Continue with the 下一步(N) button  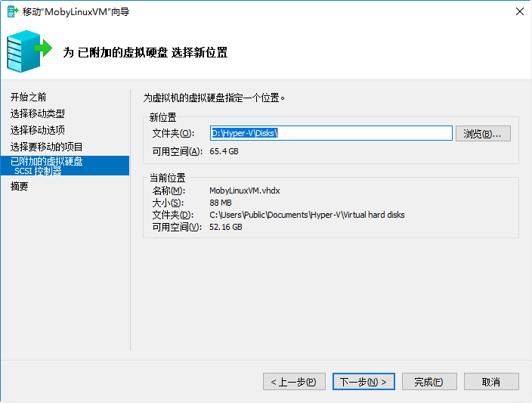(363, 382)
